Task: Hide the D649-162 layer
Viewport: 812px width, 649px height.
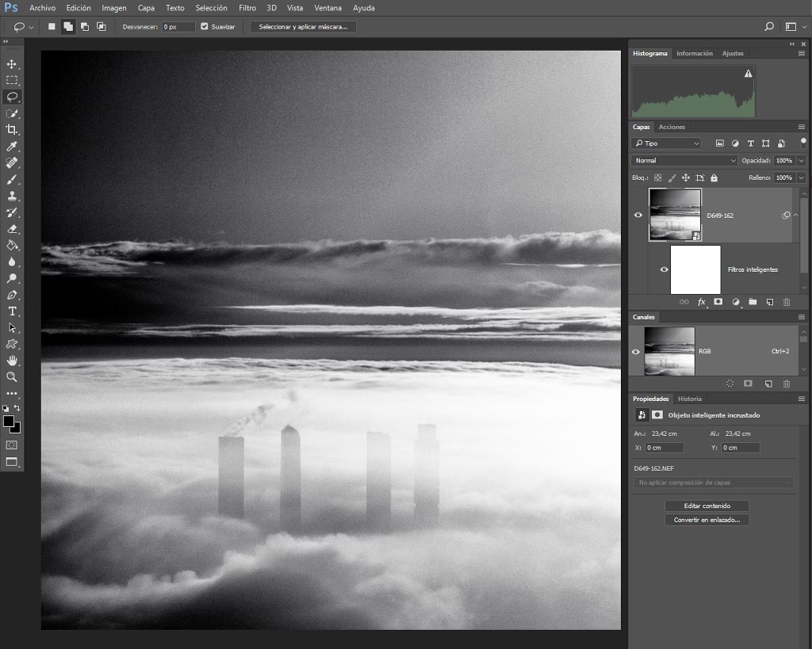Action: pos(638,216)
